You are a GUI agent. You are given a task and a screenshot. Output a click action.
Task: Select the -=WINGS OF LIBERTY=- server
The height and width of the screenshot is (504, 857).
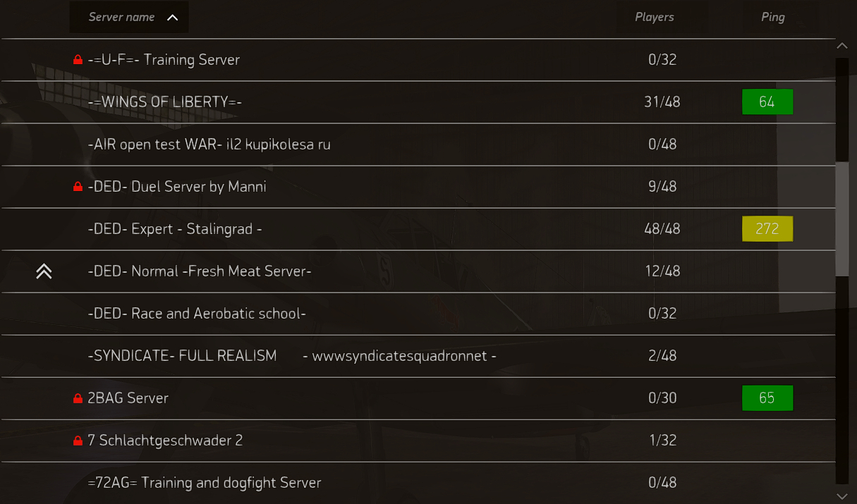coord(165,102)
